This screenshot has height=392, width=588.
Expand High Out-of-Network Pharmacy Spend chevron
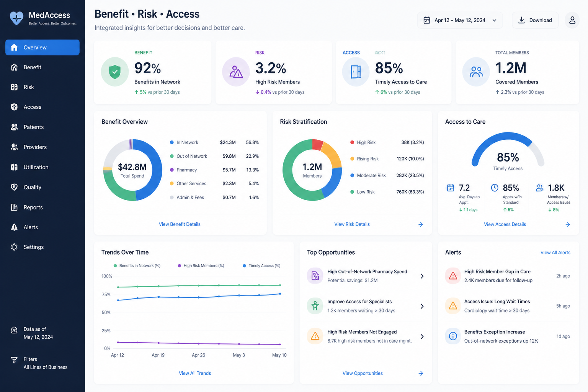pyautogui.click(x=422, y=276)
